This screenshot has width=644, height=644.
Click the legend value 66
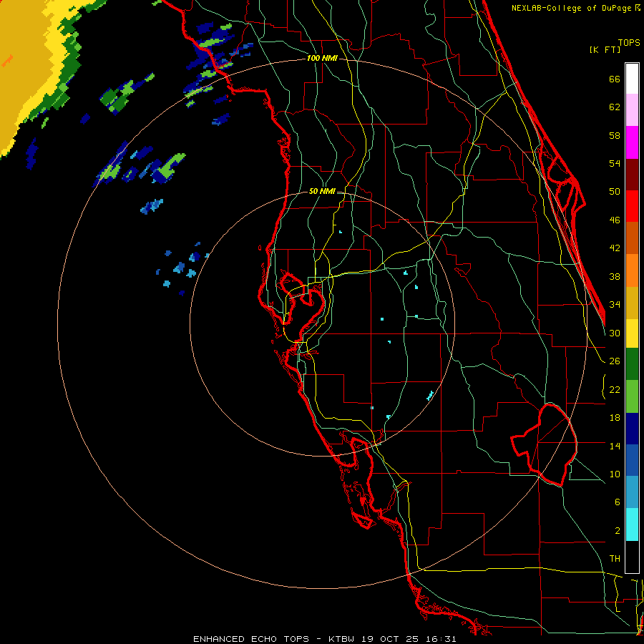(x=615, y=79)
